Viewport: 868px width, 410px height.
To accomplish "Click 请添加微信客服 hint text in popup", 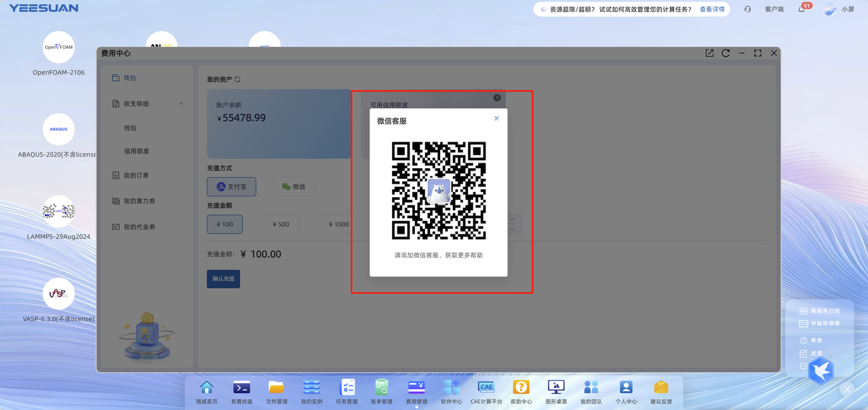I will coord(439,255).
